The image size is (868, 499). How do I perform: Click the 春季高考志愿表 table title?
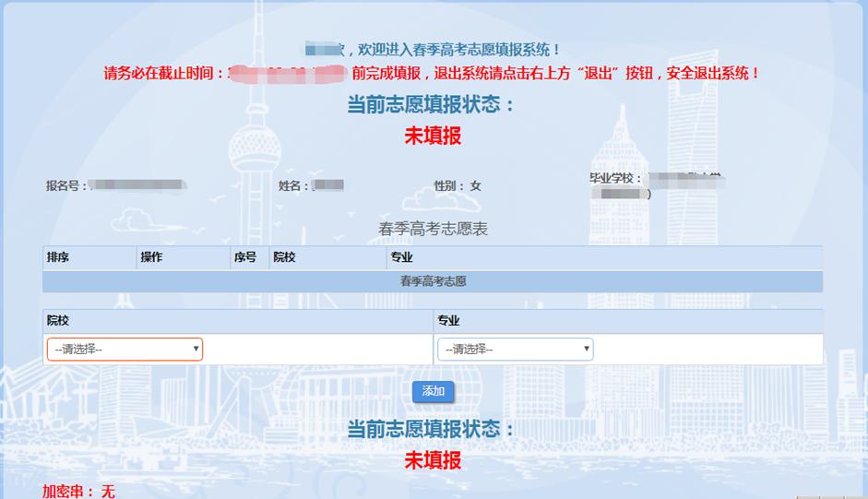433,229
